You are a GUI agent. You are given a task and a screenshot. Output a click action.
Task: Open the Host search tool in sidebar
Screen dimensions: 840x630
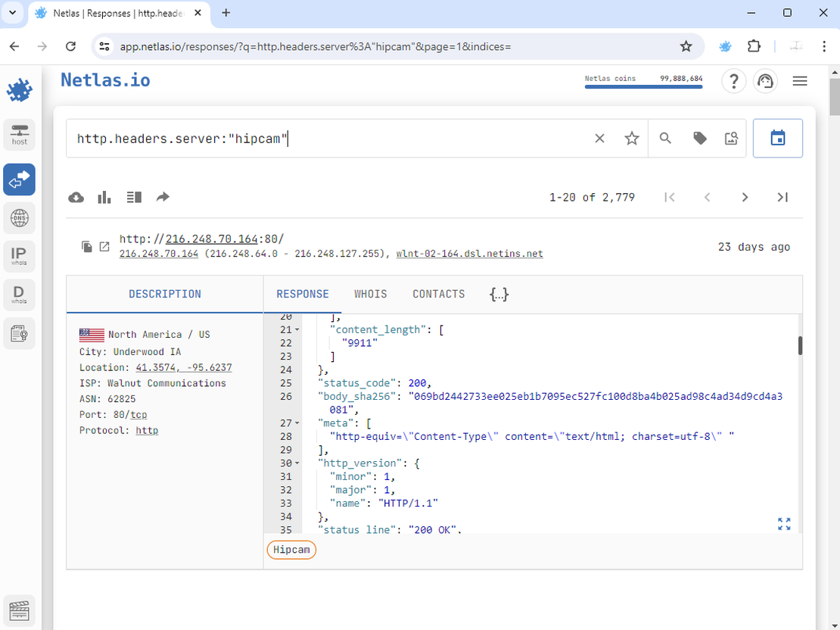pos(19,134)
